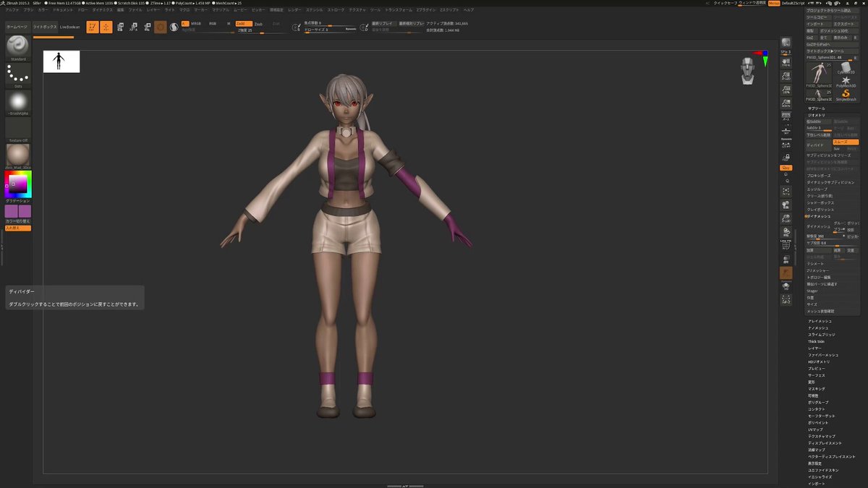Expand the ポリグループ section
Image resolution: width=868 pixels, height=488 pixels.
817,403
